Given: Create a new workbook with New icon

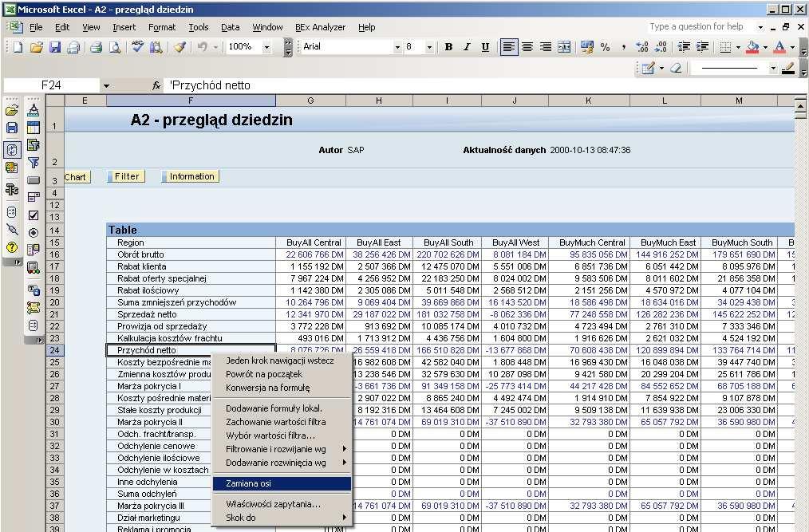Looking at the screenshot, I should coord(18,47).
